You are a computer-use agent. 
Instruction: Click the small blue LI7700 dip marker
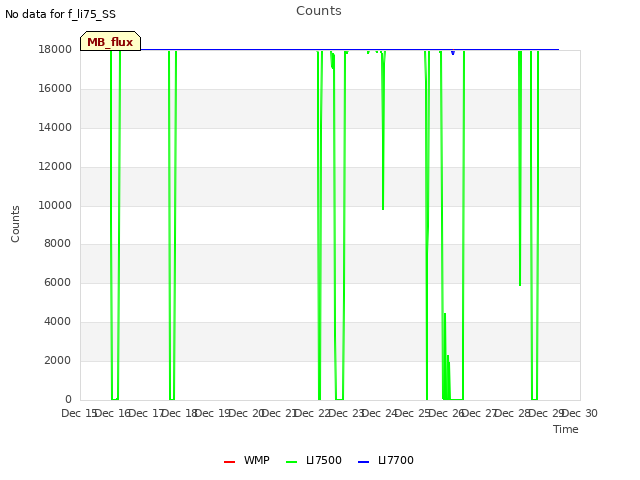(453, 52)
